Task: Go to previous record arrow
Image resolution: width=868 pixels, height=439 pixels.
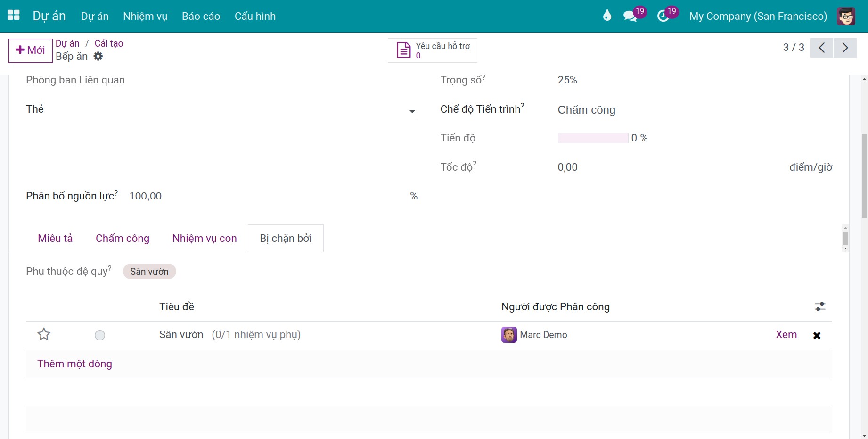Action: (822, 48)
